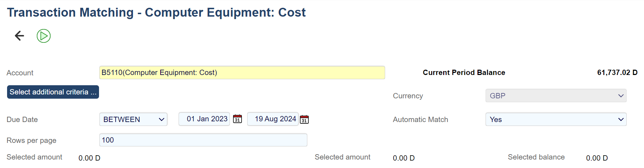Viewport: 644px width, 168px height.
Task: Open calendar picker for 01 Jan 2023
Action: tap(238, 119)
